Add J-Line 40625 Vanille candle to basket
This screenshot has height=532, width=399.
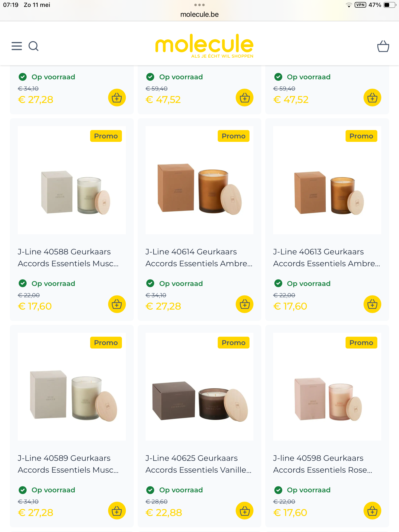pyautogui.click(x=245, y=511)
